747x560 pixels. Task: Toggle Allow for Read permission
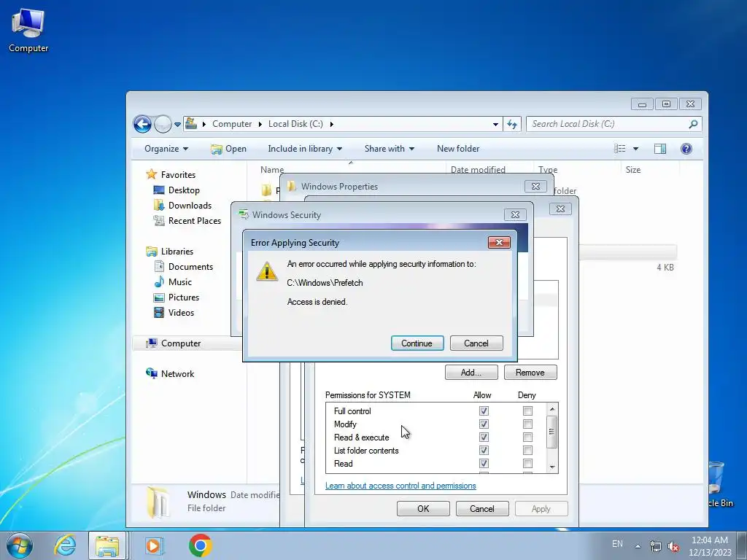[x=484, y=463]
